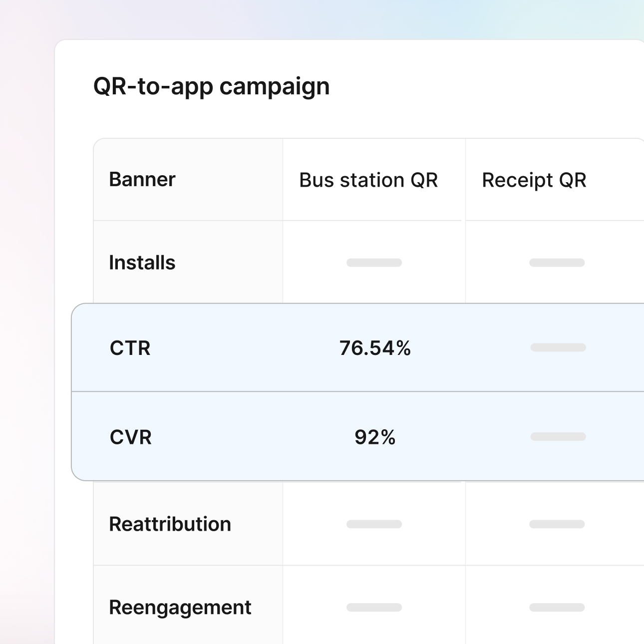Click the Reattribution placeholder under Bus station QR
Image resolution: width=644 pixels, height=644 pixels.
[x=374, y=524]
